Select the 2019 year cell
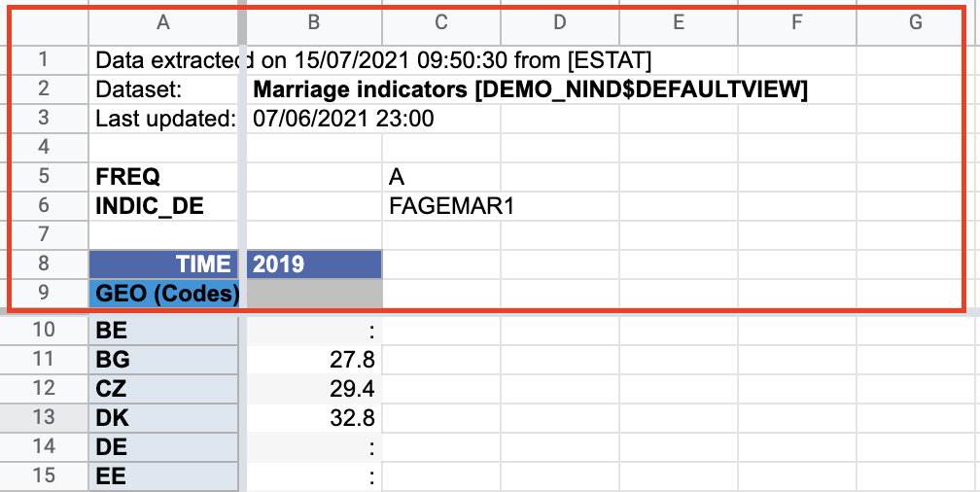 pos(314,264)
